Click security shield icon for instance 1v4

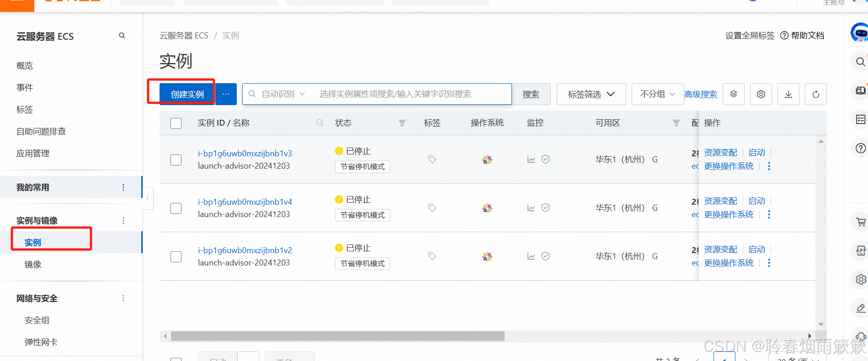(x=545, y=207)
